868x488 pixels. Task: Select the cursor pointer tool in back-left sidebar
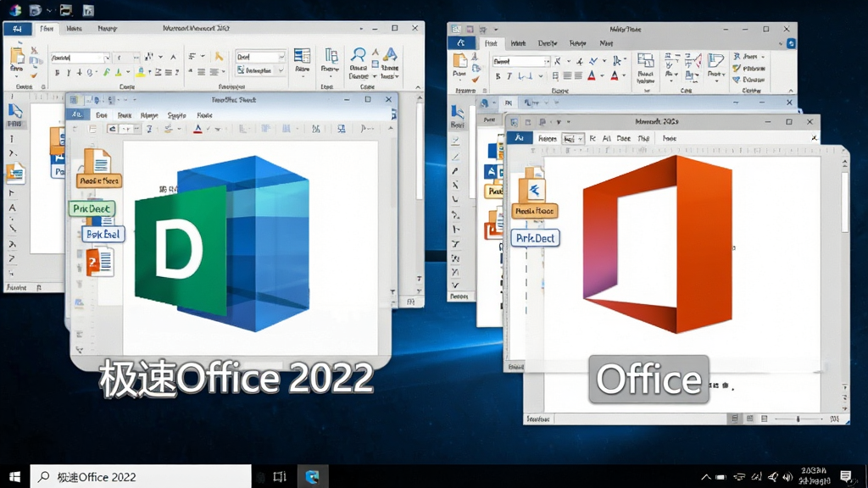click(x=14, y=112)
